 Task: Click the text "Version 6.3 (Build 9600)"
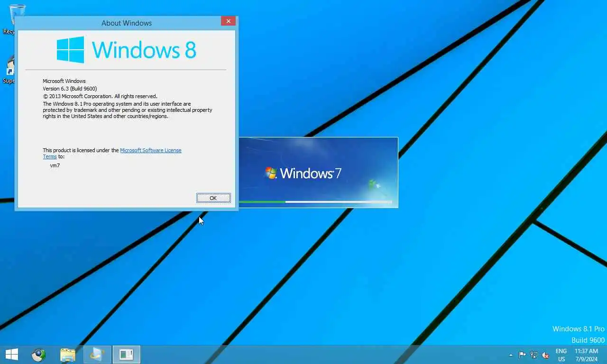tap(70, 89)
